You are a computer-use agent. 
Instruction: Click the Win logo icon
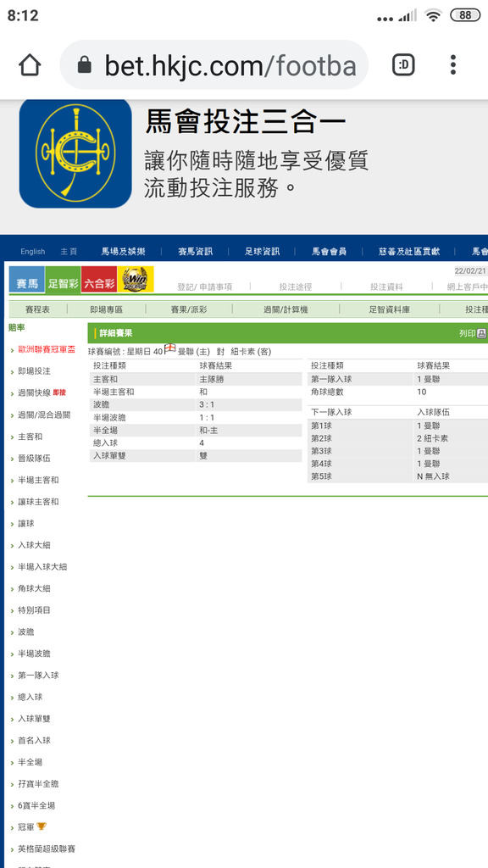(x=136, y=280)
